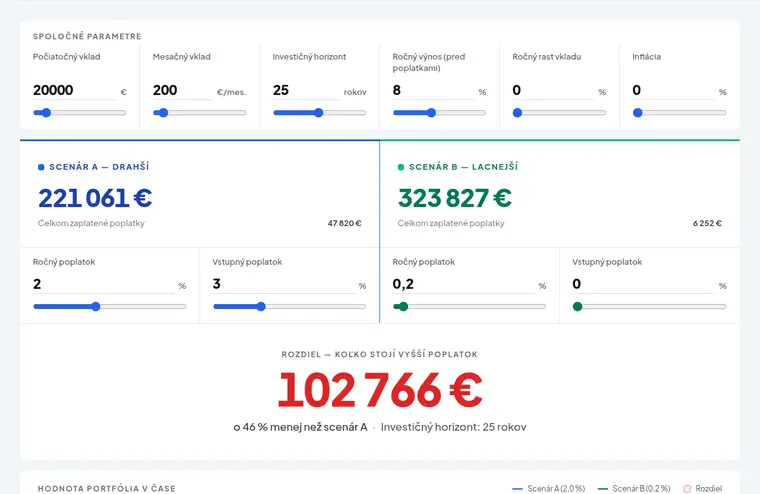
Task: Toggle Scenár A (2,0 %) chart legend entry
Action: point(549,489)
